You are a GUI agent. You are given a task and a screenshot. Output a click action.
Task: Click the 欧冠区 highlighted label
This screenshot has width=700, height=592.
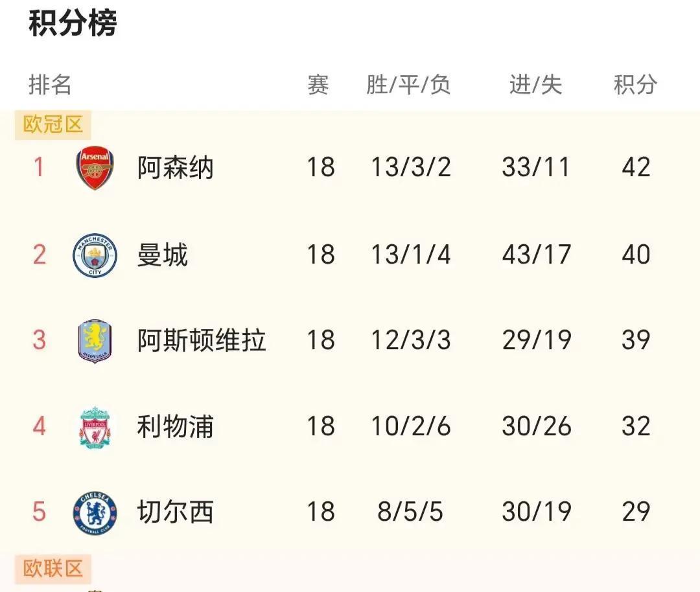pos(52,124)
